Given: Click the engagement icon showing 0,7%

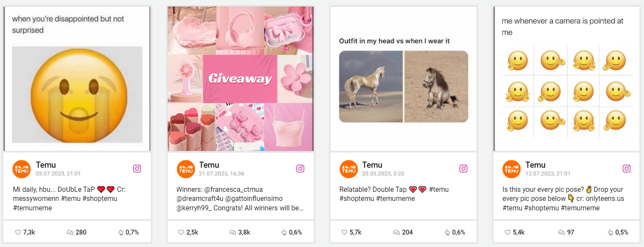Looking at the screenshot, I should [121, 232].
